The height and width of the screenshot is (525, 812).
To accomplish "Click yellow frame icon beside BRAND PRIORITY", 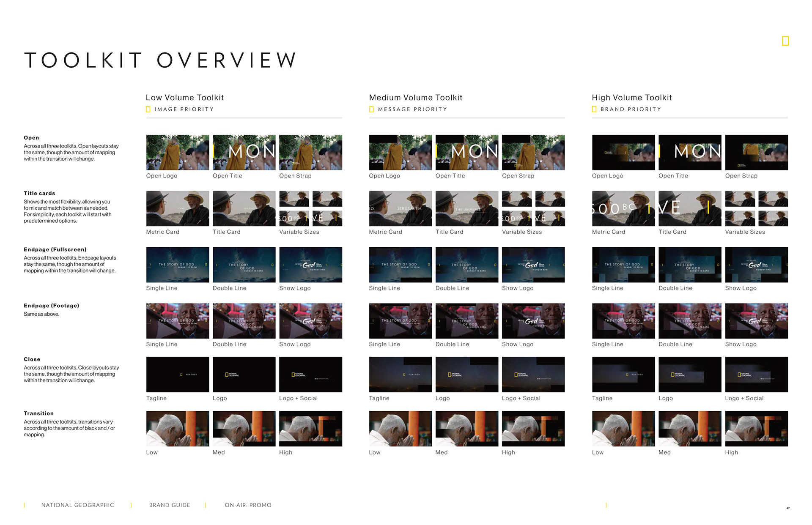I will click(x=594, y=109).
